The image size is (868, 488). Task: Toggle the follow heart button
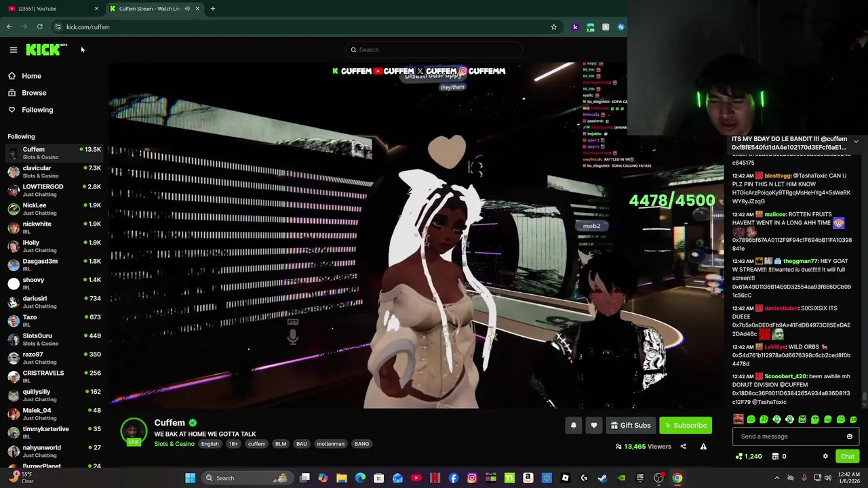point(594,425)
